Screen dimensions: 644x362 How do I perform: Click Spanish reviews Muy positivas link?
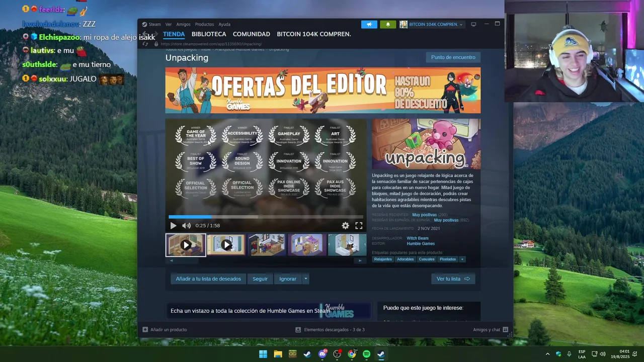coord(446,220)
